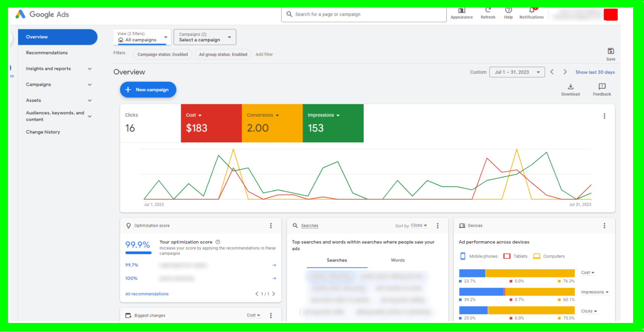Open the Devices Cost metric dropdown
The height and width of the screenshot is (332, 644).
[588, 273]
